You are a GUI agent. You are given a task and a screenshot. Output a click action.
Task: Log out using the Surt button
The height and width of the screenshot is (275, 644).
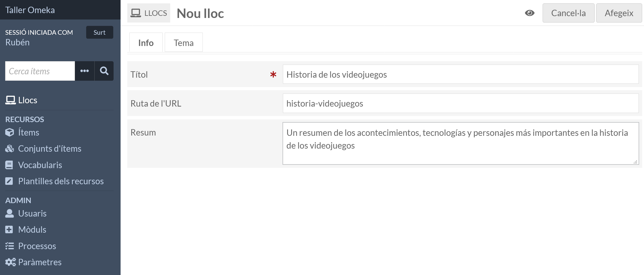100,32
